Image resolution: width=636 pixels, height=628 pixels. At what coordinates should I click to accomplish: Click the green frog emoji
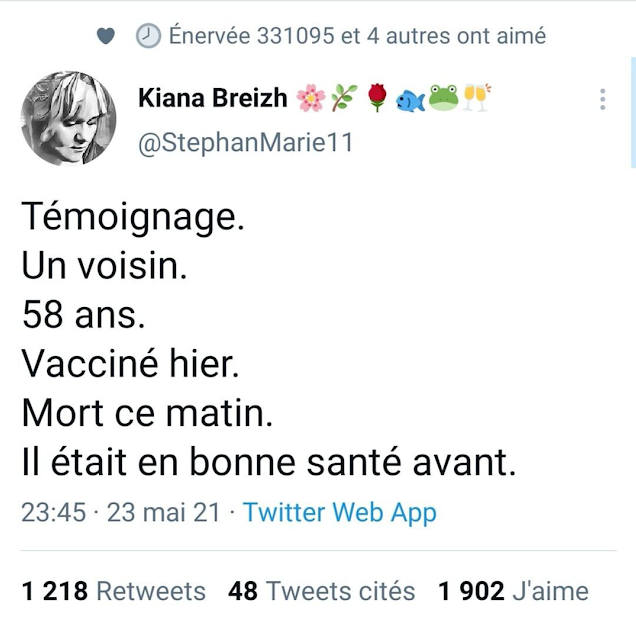(x=443, y=98)
